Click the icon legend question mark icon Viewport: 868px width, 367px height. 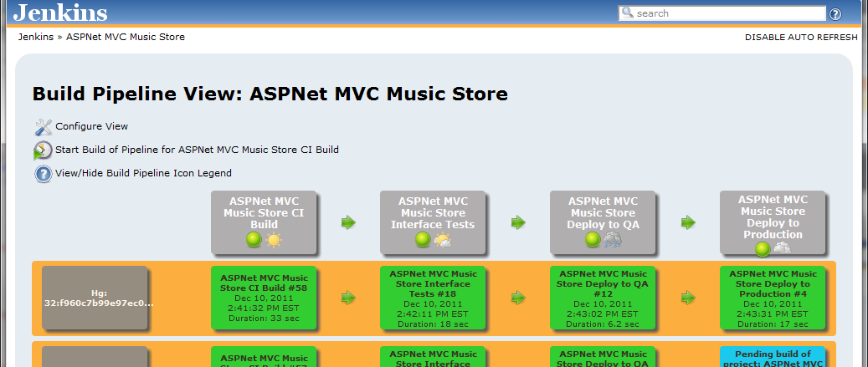(x=44, y=174)
